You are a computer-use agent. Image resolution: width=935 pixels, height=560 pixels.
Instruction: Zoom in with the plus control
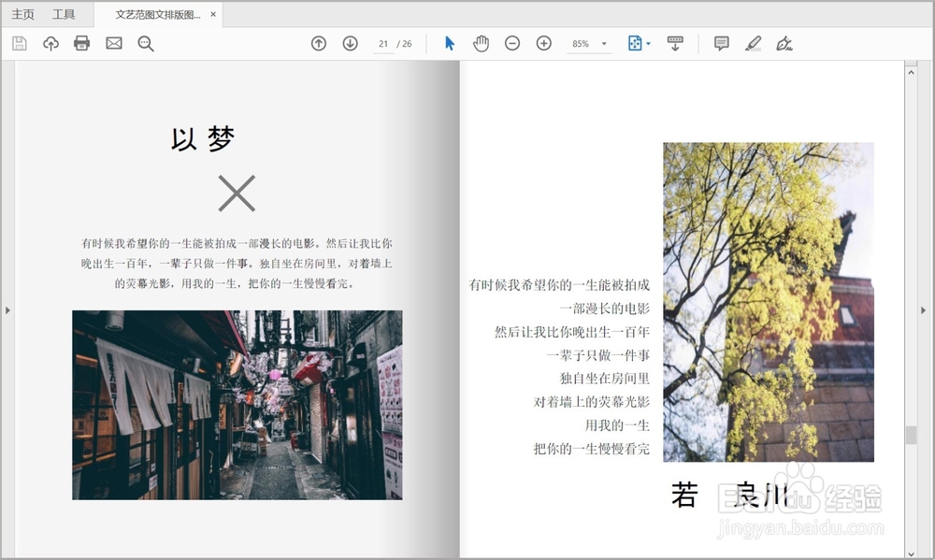(x=543, y=43)
